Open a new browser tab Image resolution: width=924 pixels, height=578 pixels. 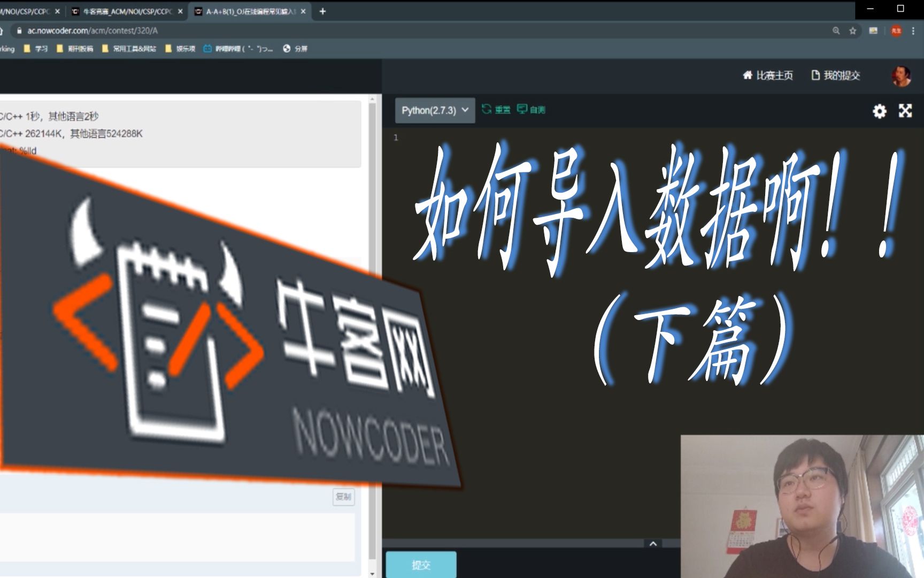(322, 11)
